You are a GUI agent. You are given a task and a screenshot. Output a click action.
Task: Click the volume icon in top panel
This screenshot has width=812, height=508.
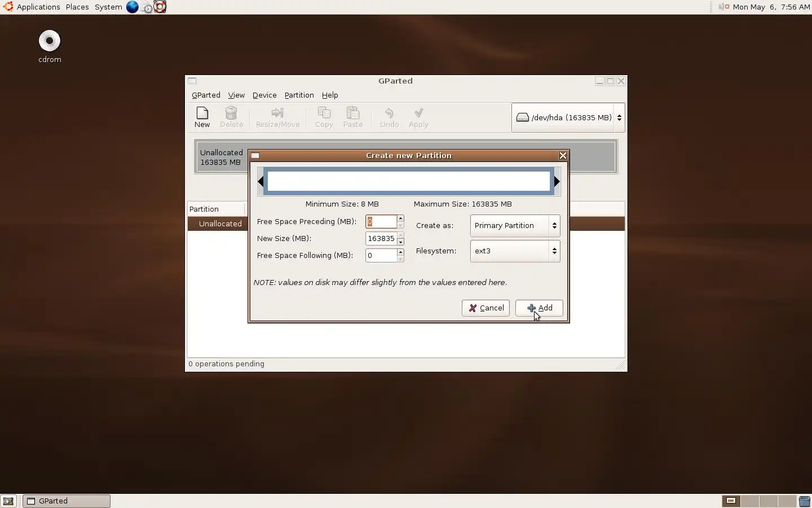[x=723, y=7]
